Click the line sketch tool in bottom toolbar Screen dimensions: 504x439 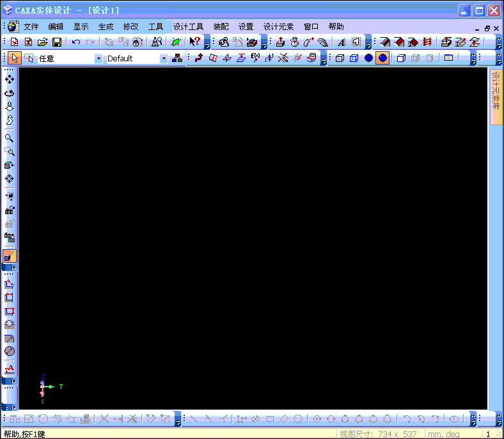tap(194, 419)
